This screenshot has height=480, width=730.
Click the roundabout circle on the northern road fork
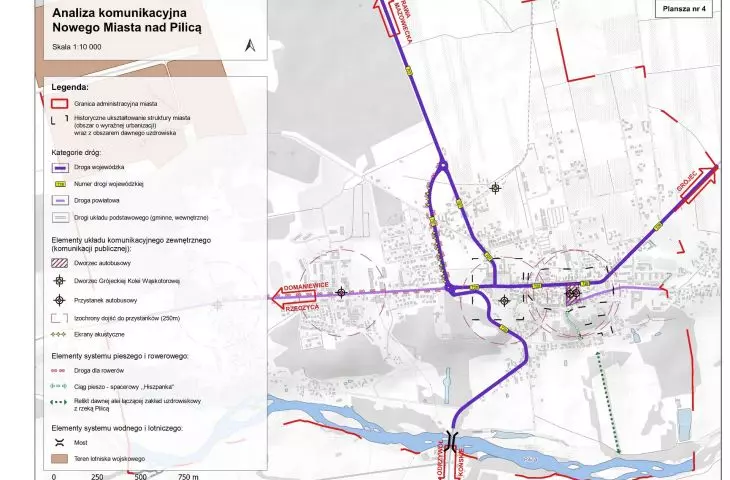(443, 165)
